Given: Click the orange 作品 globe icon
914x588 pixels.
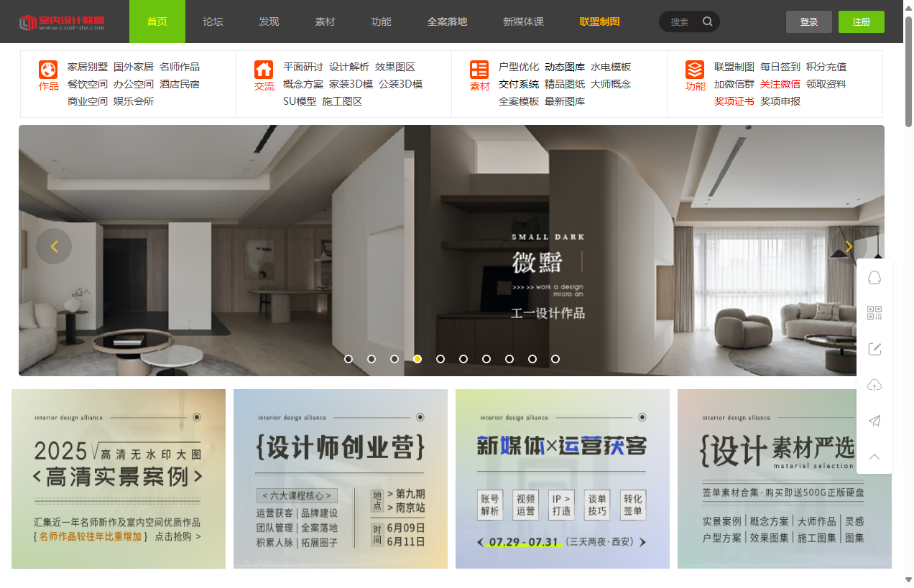Looking at the screenshot, I should [48, 70].
